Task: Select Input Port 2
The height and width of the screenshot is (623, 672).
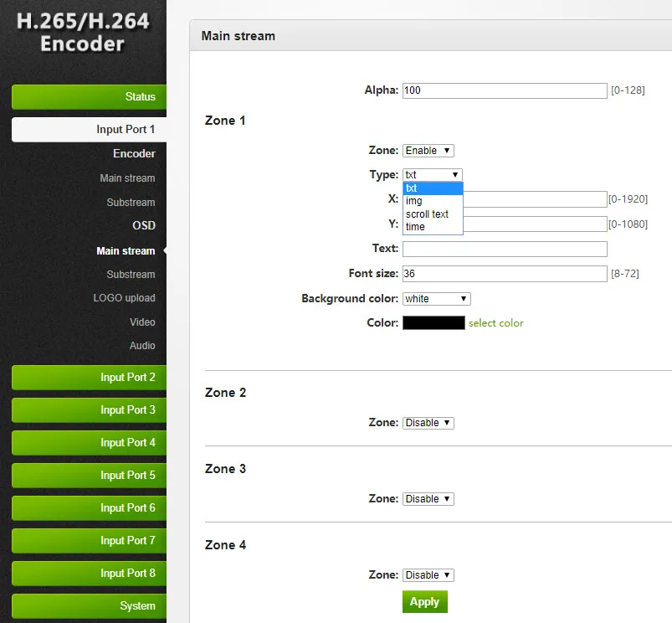Action: 90,378
